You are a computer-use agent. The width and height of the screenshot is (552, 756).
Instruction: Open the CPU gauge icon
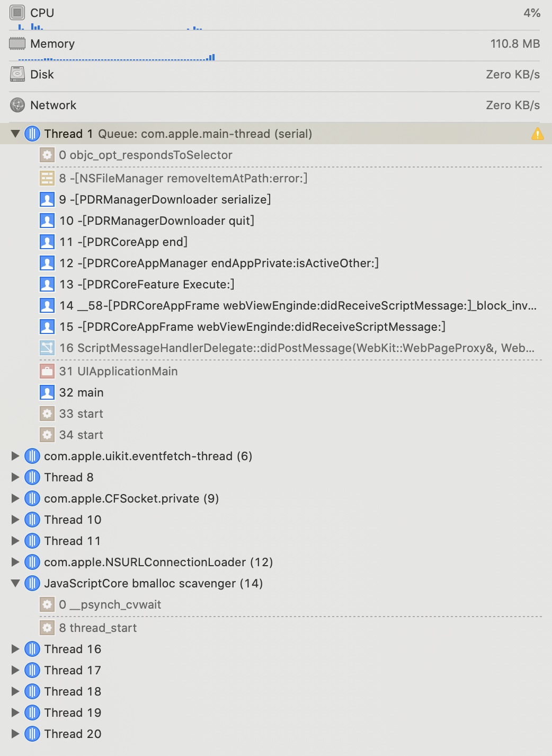coord(17,13)
